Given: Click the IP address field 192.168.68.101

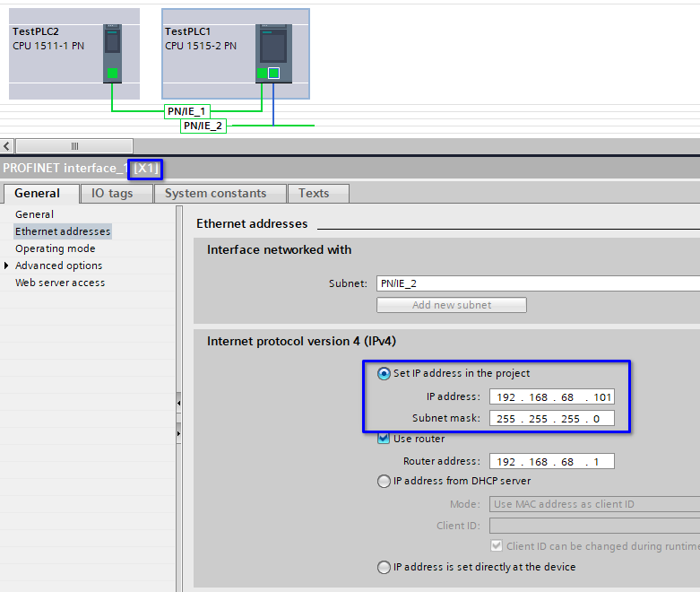Looking at the screenshot, I should pyautogui.click(x=552, y=396).
